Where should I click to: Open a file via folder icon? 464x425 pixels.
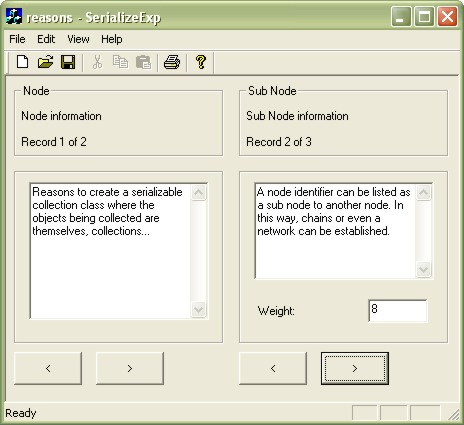[x=45, y=62]
